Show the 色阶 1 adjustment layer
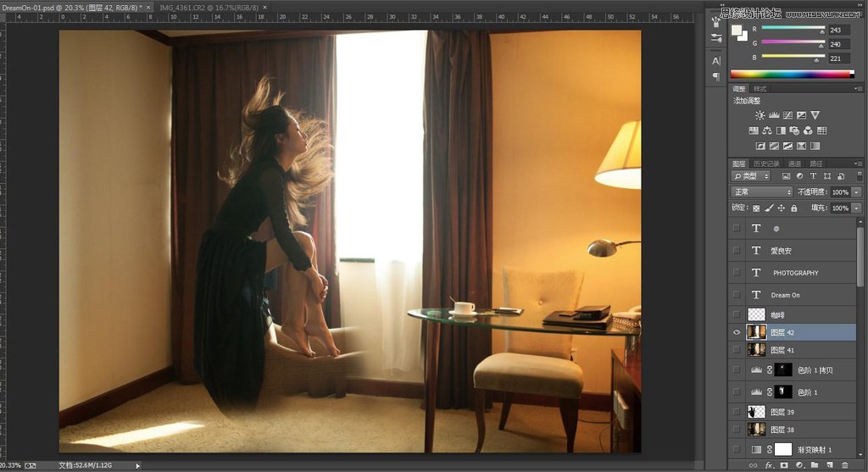The image size is (868, 472). [737, 391]
